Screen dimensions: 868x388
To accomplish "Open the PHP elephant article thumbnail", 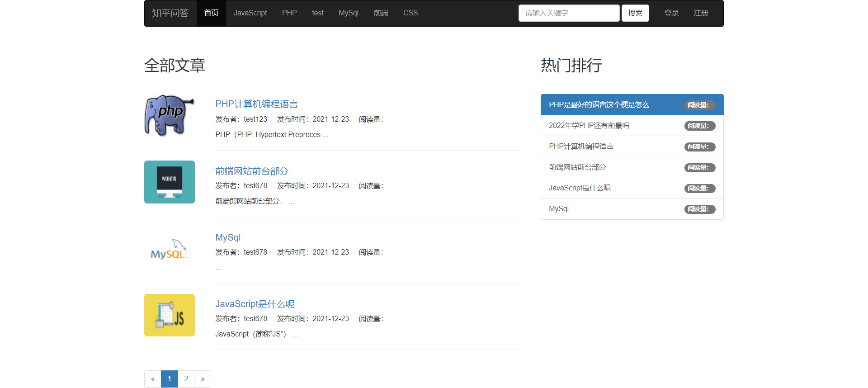I will [170, 116].
